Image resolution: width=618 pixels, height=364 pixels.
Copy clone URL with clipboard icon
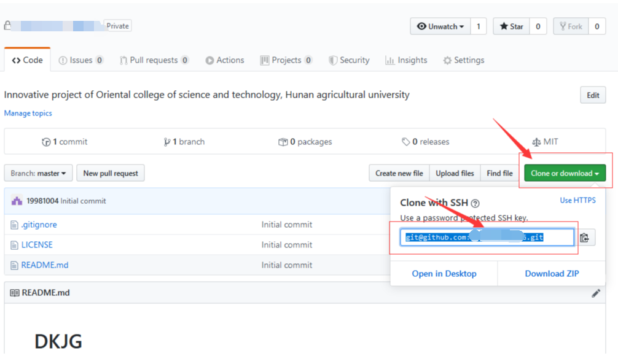[x=584, y=238]
